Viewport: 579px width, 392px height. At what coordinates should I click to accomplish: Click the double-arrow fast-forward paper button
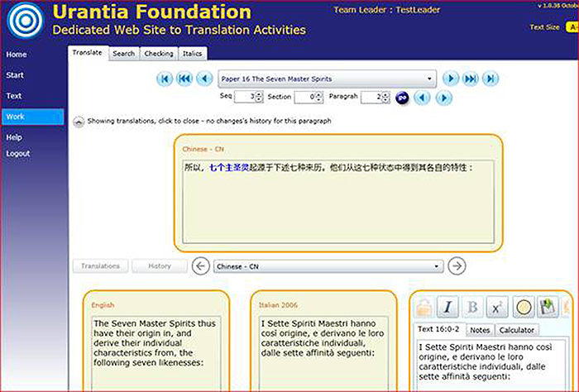click(x=471, y=79)
